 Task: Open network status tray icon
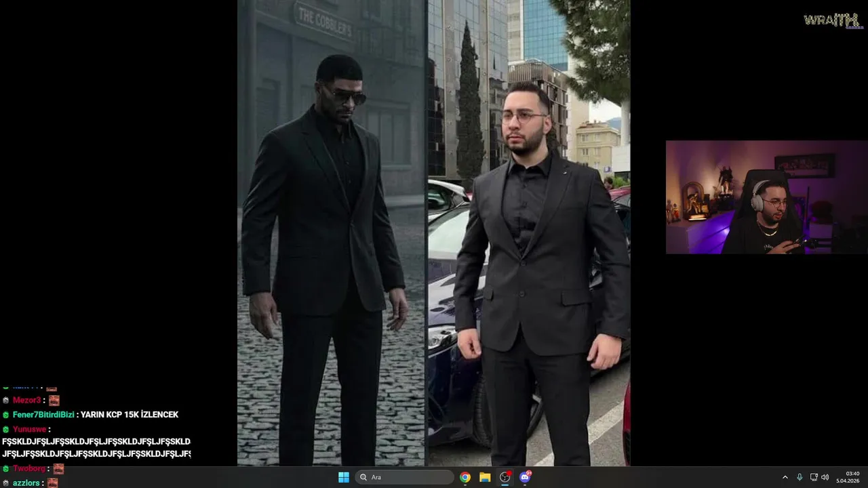click(814, 477)
